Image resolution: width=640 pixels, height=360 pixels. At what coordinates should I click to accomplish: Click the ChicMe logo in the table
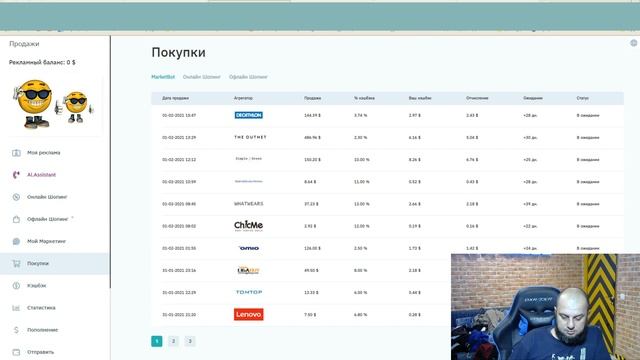click(x=249, y=226)
